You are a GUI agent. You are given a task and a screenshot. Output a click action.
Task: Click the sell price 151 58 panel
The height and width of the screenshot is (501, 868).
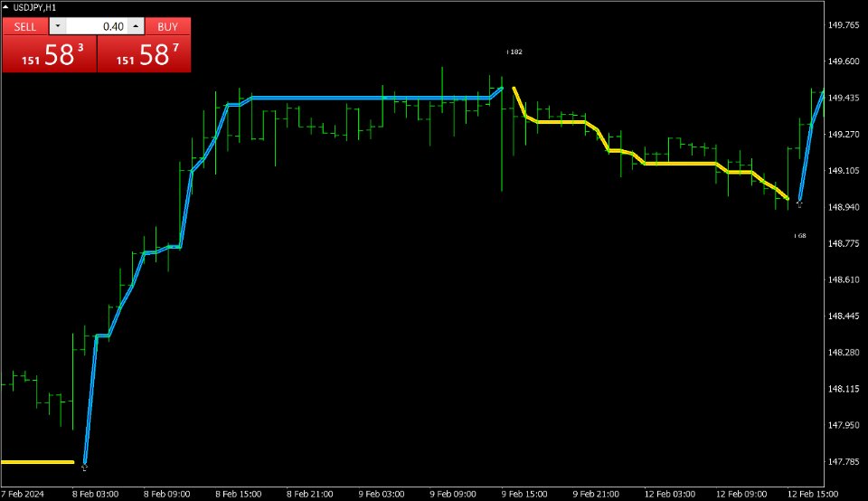(50, 54)
